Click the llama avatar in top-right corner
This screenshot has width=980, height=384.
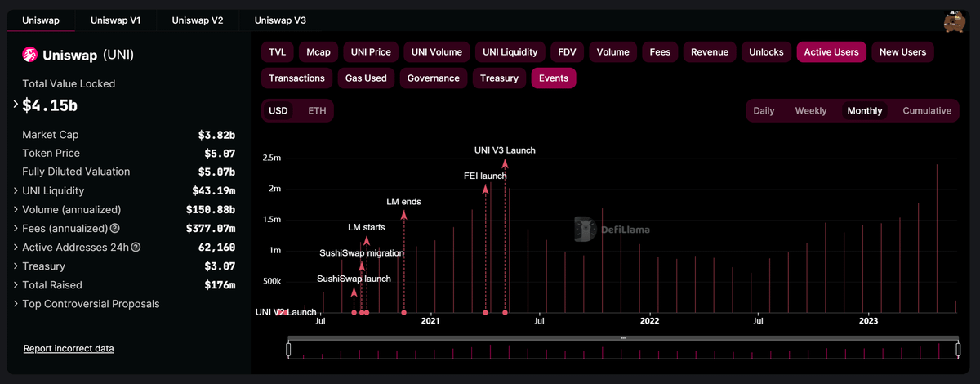point(955,23)
